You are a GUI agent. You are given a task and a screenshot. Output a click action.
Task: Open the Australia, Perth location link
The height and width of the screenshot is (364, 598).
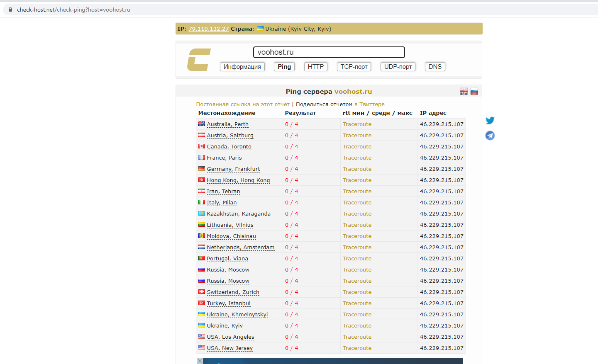click(x=228, y=124)
